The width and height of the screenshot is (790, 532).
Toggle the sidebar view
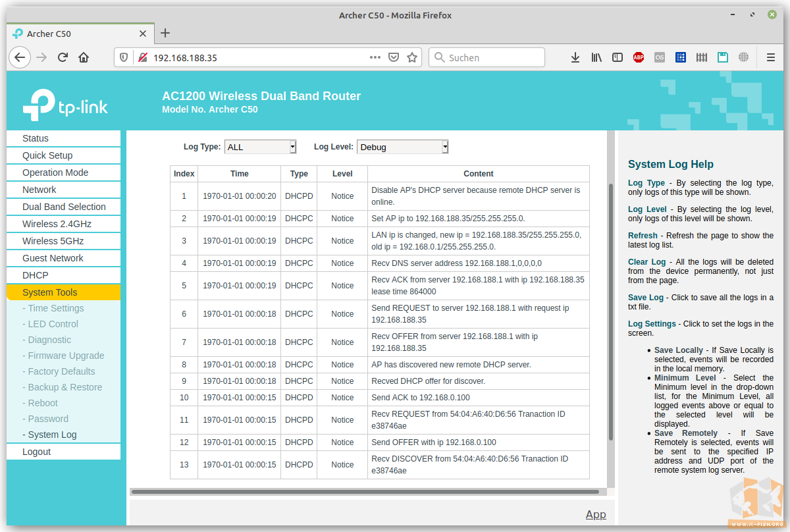click(618, 57)
